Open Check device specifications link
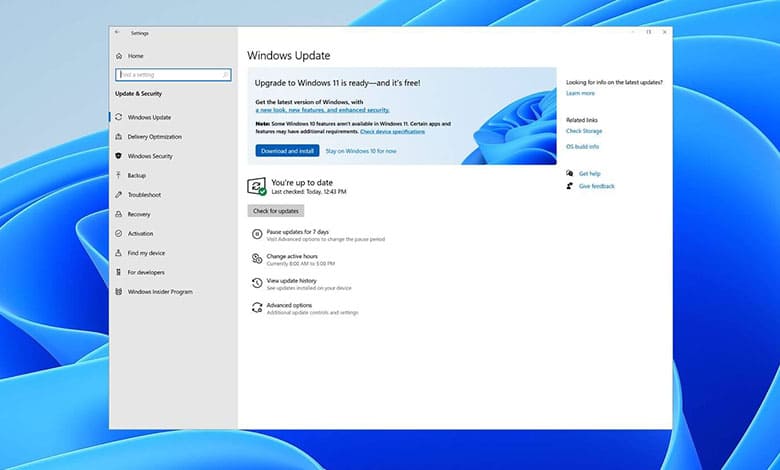Image resolution: width=780 pixels, height=470 pixels. [392, 132]
